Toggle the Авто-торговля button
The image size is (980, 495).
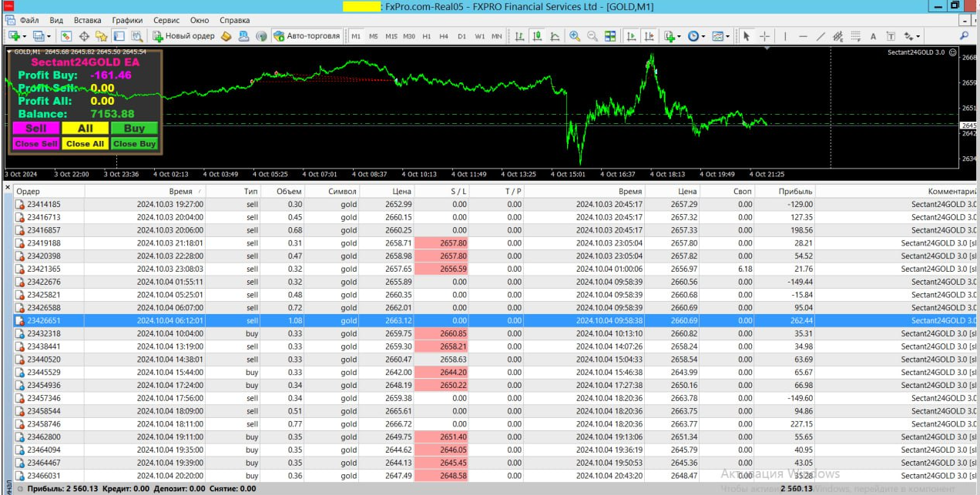[307, 36]
